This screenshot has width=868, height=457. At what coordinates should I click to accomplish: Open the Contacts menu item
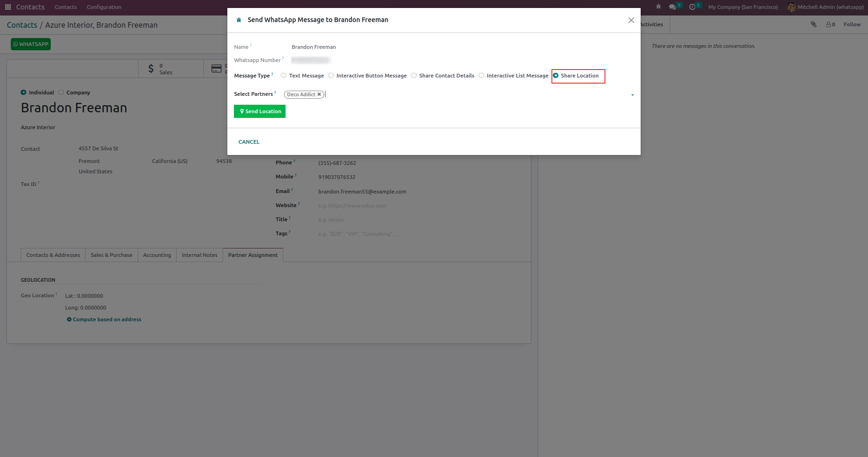66,7
